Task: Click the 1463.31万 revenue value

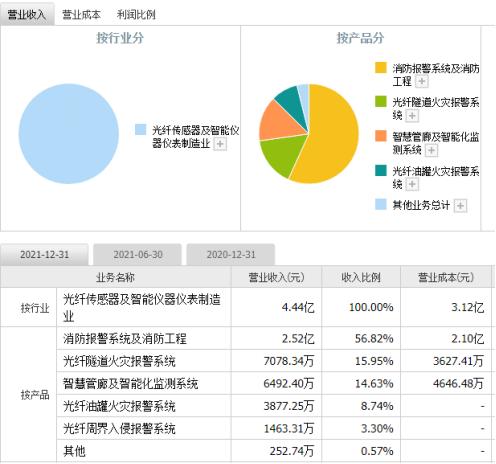Action: (x=289, y=429)
